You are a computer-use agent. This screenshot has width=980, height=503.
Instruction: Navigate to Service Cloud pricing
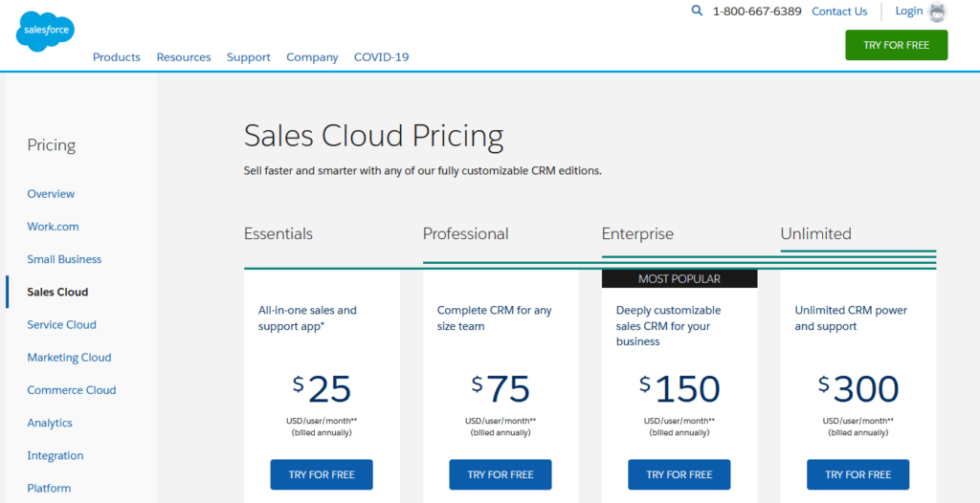(61, 325)
